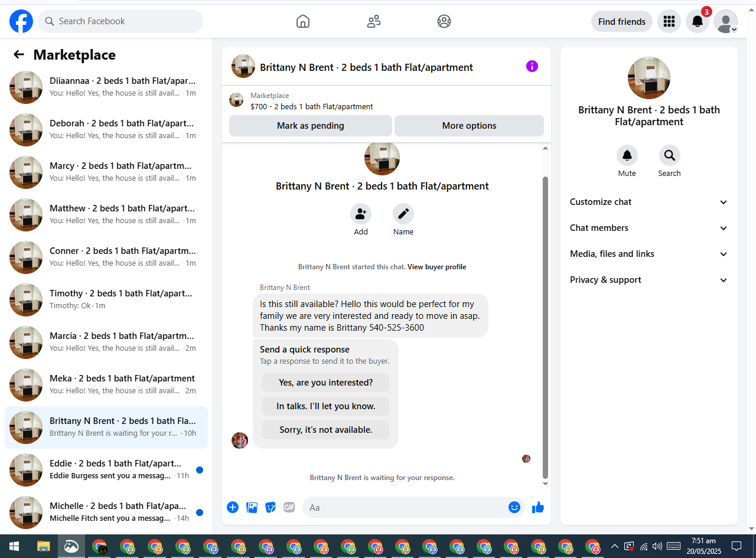Open emoji picker in message box
This screenshot has width=756, height=558.
(x=514, y=507)
